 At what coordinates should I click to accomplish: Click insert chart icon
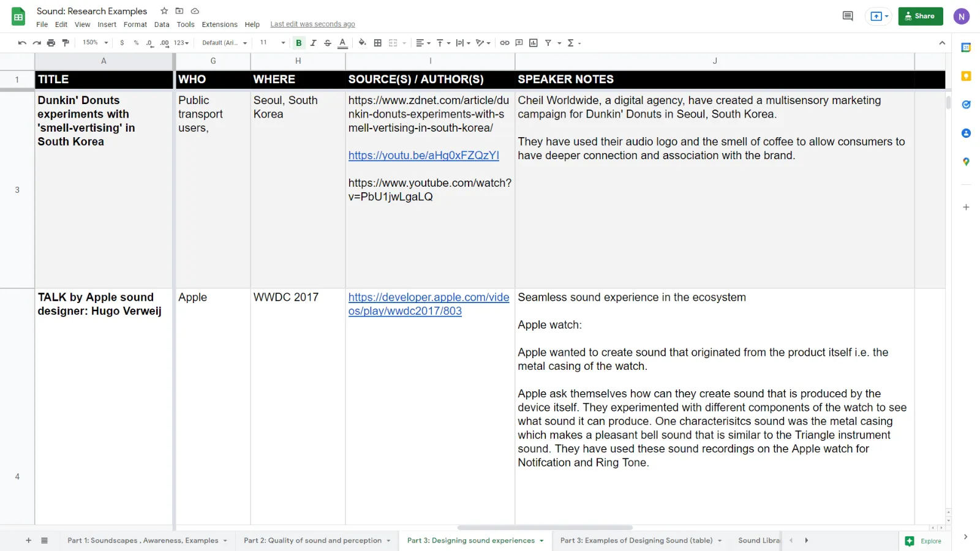pyautogui.click(x=533, y=43)
